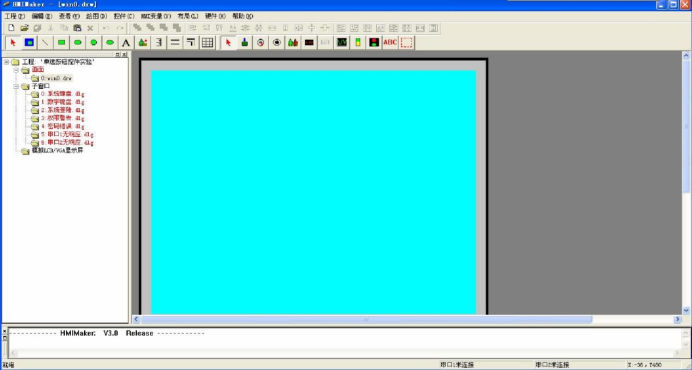Open the 查看(V) menu
692x370 pixels.
[69, 16]
